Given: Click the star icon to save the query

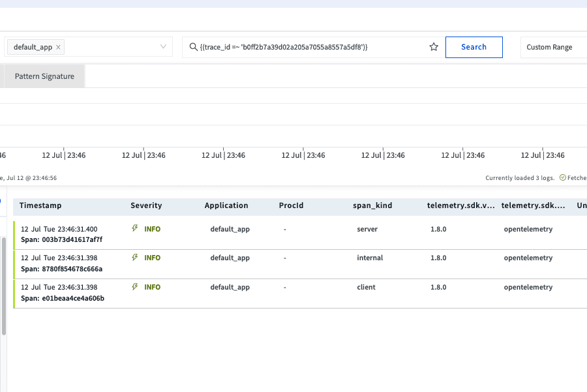Looking at the screenshot, I should pyautogui.click(x=434, y=47).
